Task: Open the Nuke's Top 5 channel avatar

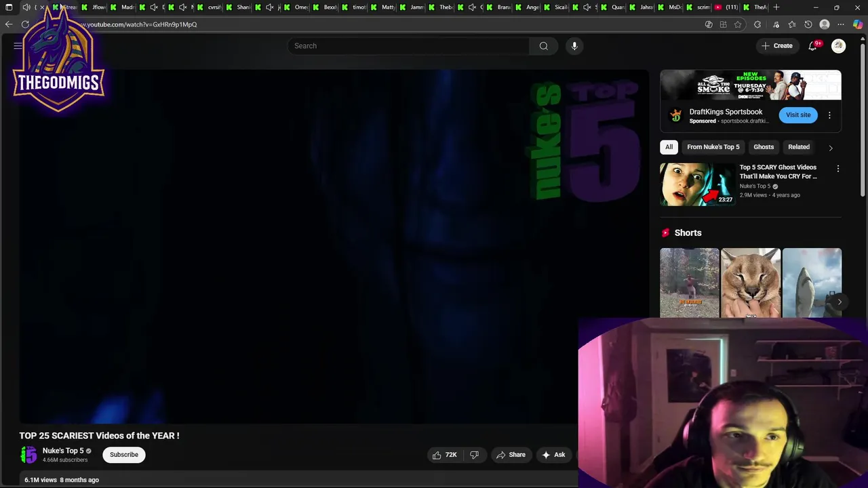Action: click(x=28, y=455)
